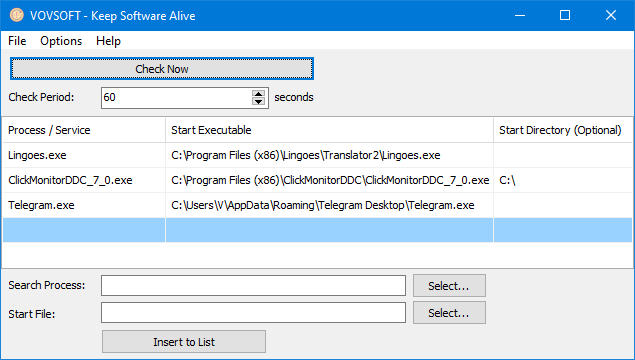Open the Options menu
635x360 pixels.
coord(61,41)
